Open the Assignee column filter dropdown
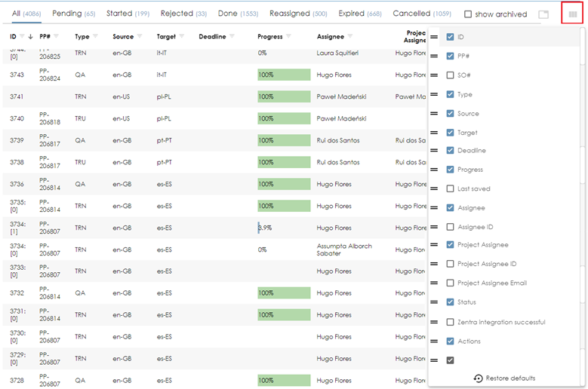588x389 pixels. (x=350, y=37)
